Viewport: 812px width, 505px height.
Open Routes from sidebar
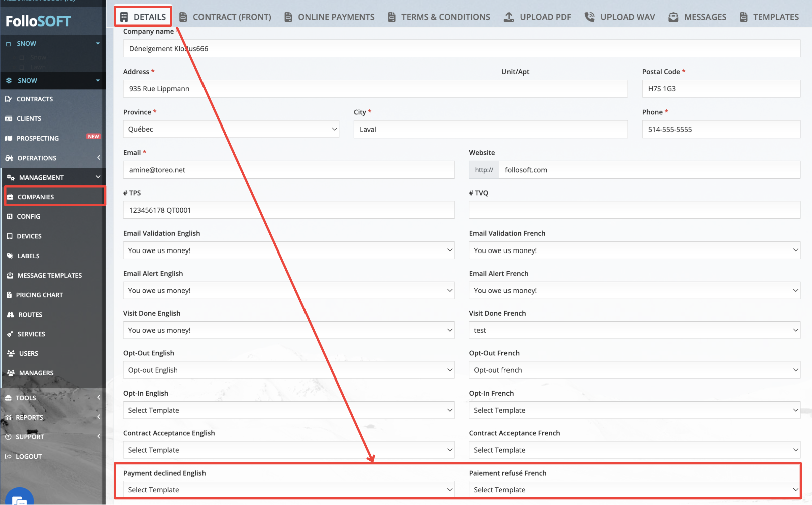point(52,314)
